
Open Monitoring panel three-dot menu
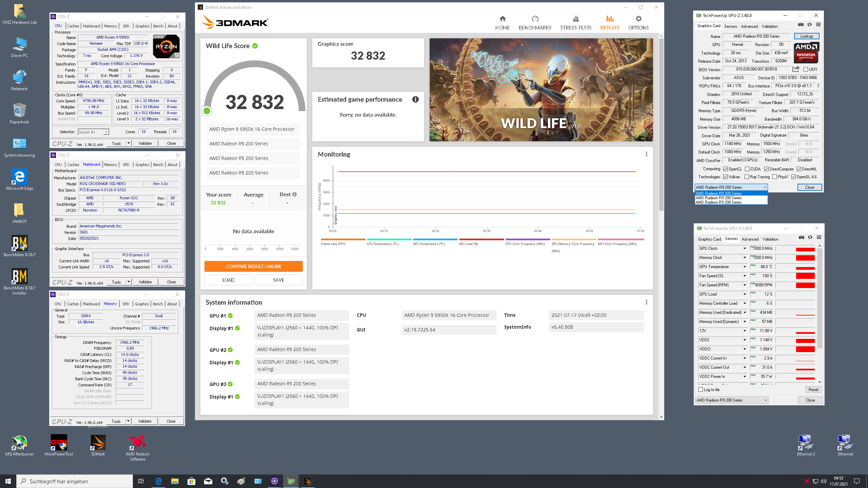click(x=646, y=154)
